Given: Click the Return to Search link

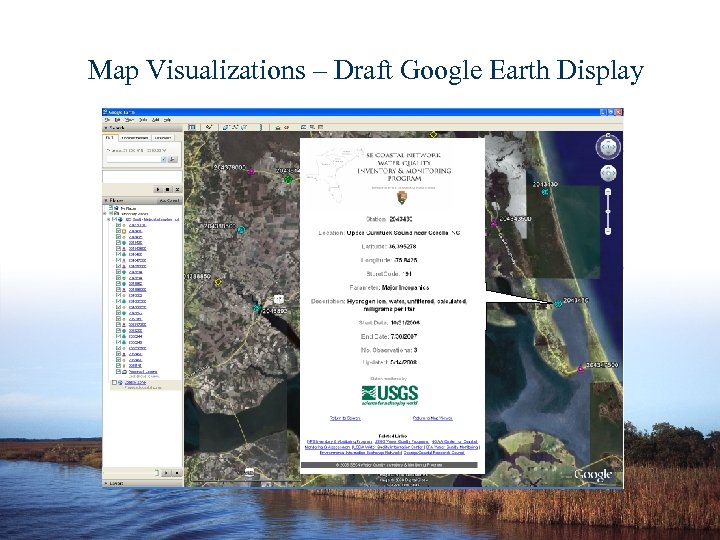Looking at the screenshot, I should 346,417.
